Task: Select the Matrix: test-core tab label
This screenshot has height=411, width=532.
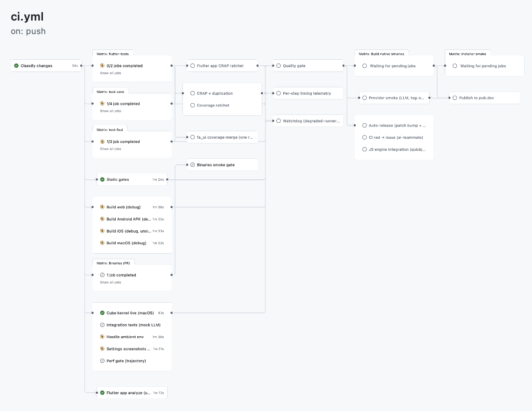Action: [x=110, y=92]
